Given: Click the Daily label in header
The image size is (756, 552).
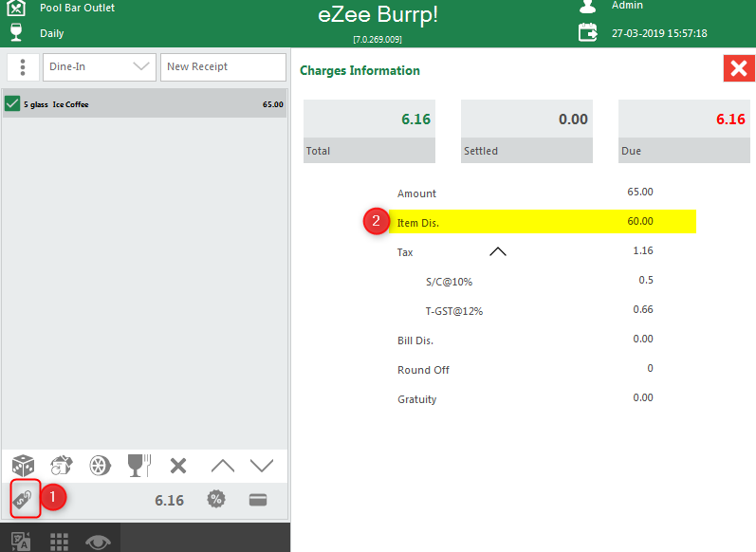Looking at the screenshot, I should (x=51, y=33).
